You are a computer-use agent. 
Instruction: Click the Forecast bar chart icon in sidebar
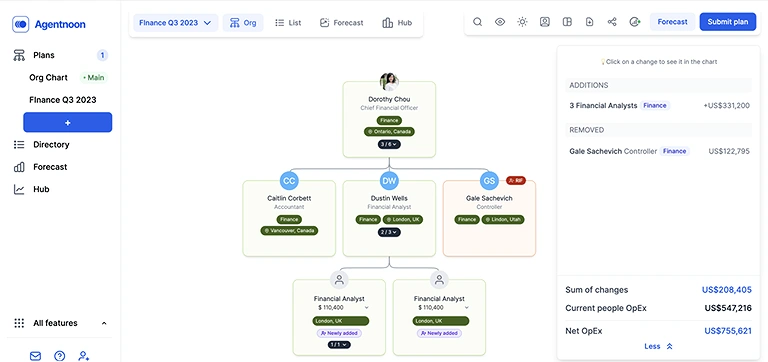pyautogui.click(x=19, y=167)
